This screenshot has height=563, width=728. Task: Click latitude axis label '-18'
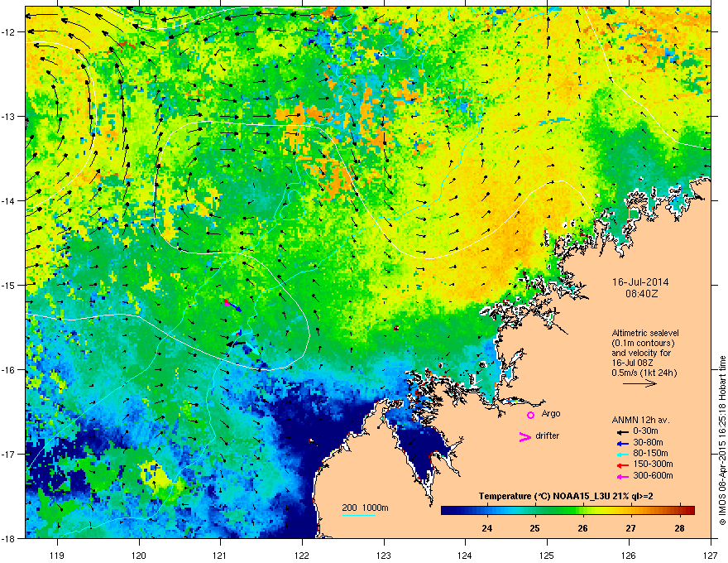8,538
